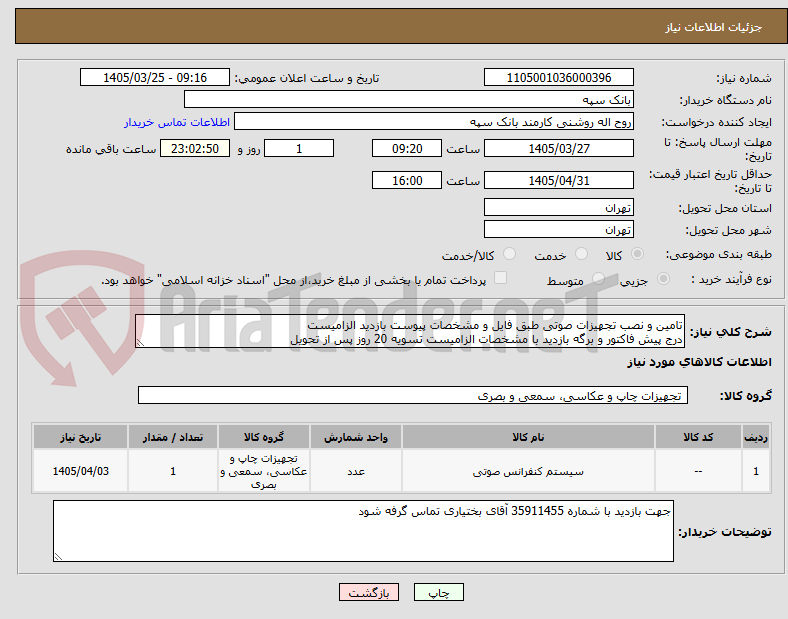
Task: Click the گروه کالا field
Action: pos(413,395)
